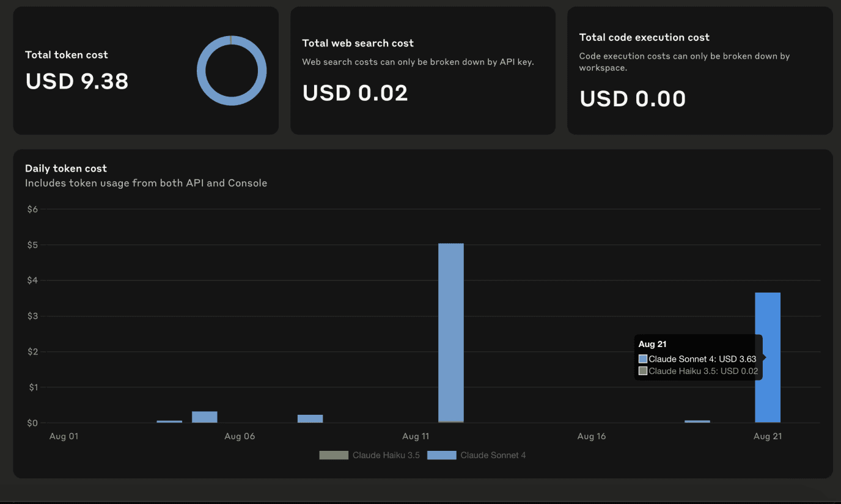Click the Aug 11 x-axis label
This screenshot has width=841, height=504.
[415, 436]
